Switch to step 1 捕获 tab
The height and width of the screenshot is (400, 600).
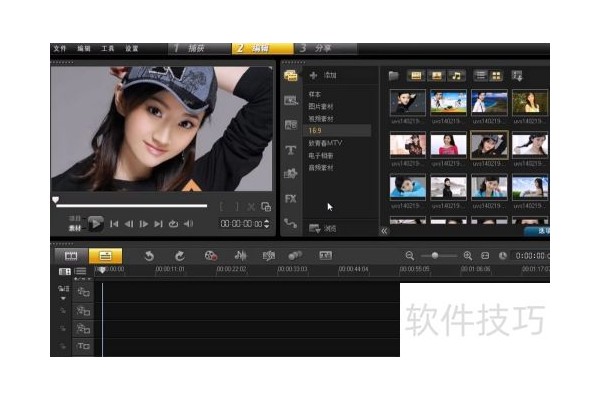199,48
